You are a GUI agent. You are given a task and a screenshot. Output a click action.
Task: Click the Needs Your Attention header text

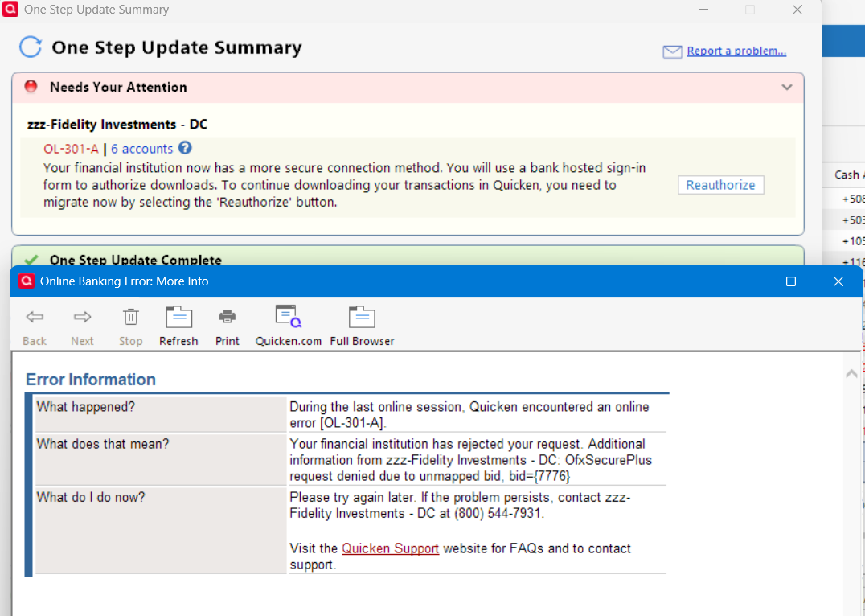pyautogui.click(x=118, y=87)
